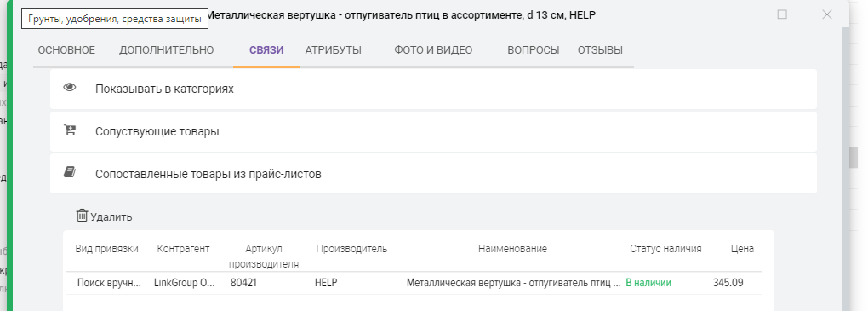The height and width of the screenshot is (311, 868).
Task: Click the Производитель column header
Action: [x=351, y=249]
